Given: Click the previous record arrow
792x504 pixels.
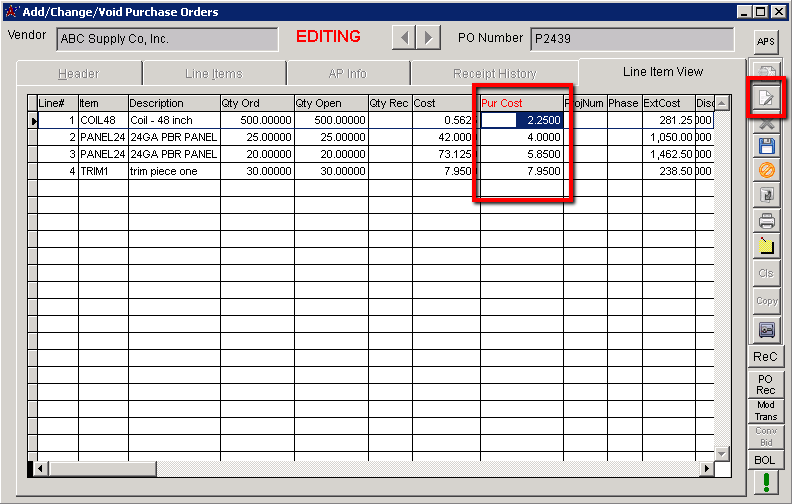Looking at the screenshot, I should (x=404, y=38).
